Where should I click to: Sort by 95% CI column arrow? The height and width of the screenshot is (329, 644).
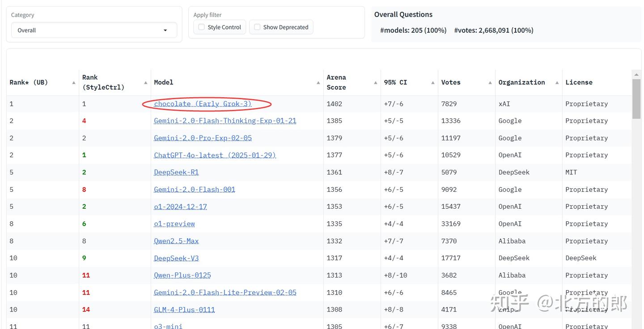point(433,83)
